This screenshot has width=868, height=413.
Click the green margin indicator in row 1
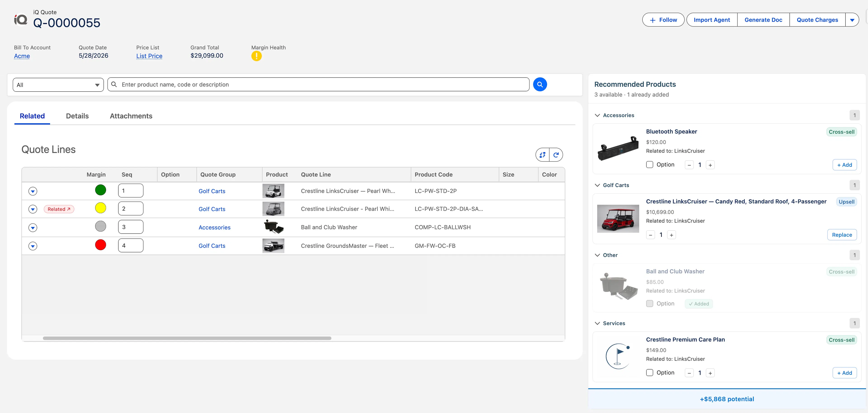click(100, 190)
